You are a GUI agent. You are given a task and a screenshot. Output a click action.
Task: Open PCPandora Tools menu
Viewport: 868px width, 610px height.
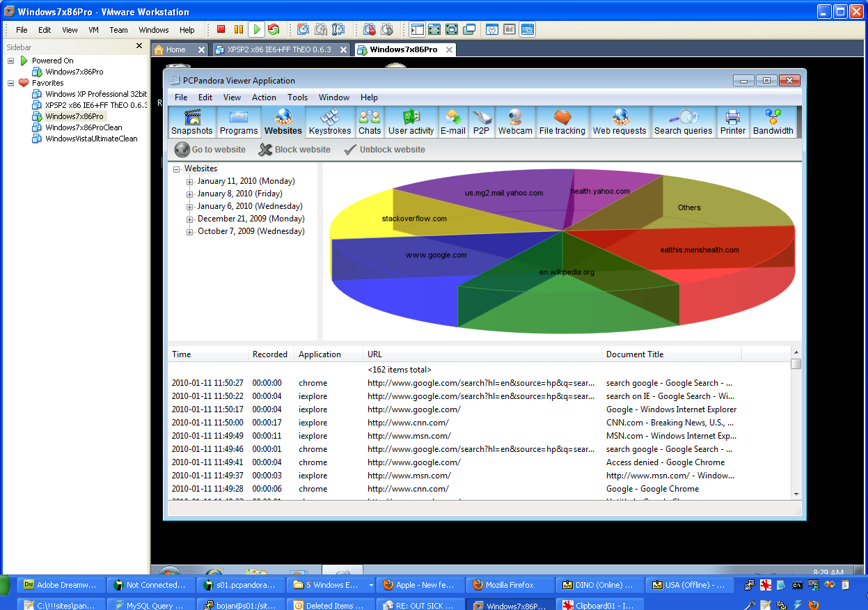click(297, 97)
